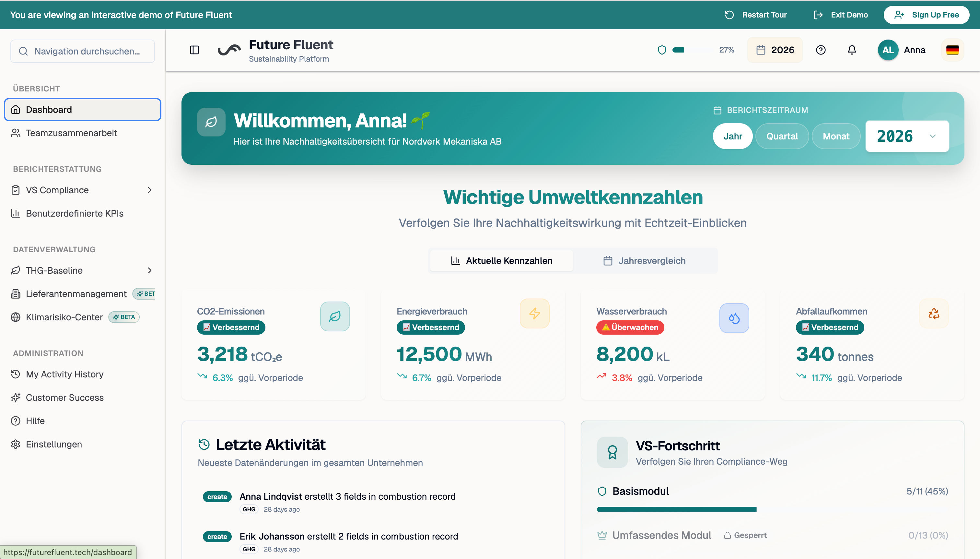
Task: Click the shield compliance icon in header
Action: [662, 50]
